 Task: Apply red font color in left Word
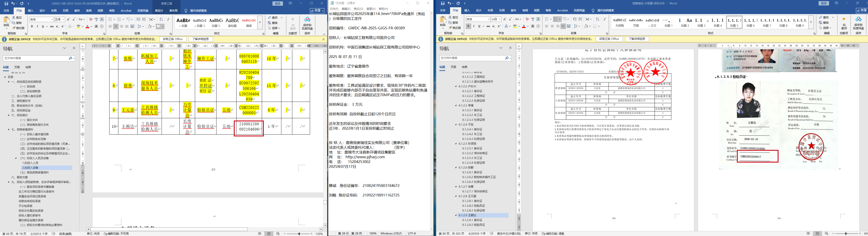click(x=87, y=26)
